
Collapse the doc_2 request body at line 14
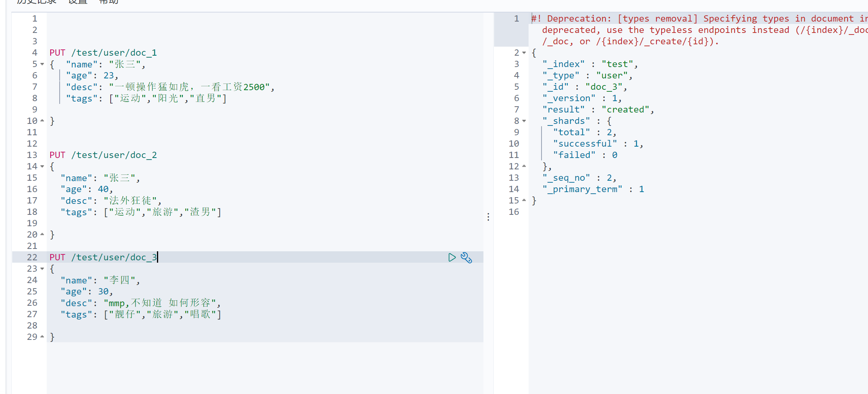(42, 166)
